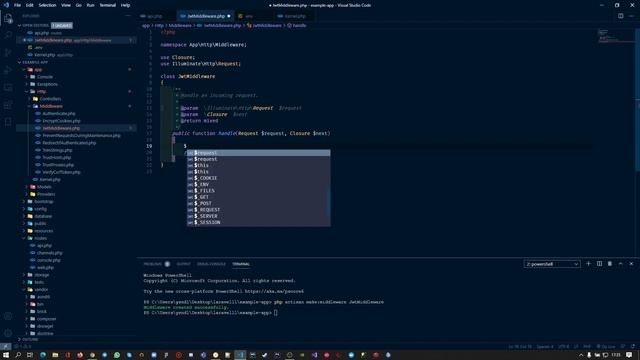Open the Selection menu
The width and height of the screenshot is (640, 360).
(47, 5)
